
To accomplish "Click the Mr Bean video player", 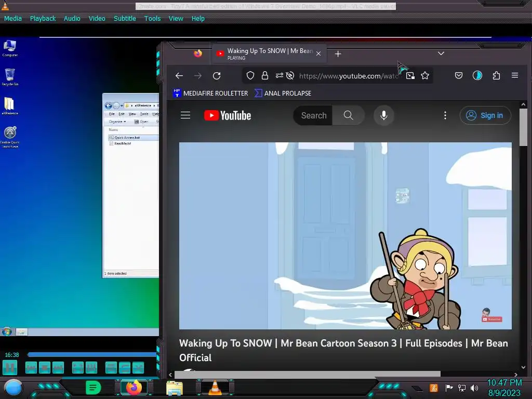I will click(x=345, y=236).
